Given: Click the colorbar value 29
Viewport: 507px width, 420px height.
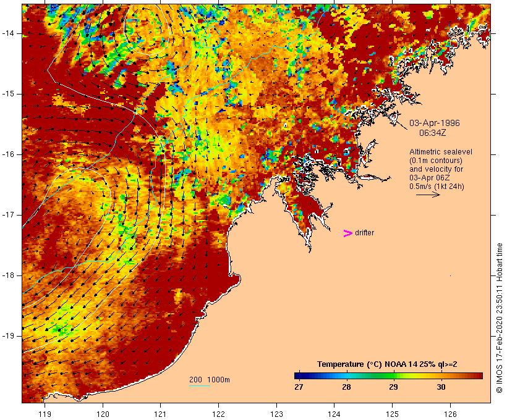Looking at the screenshot, I should click(x=393, y=387).
